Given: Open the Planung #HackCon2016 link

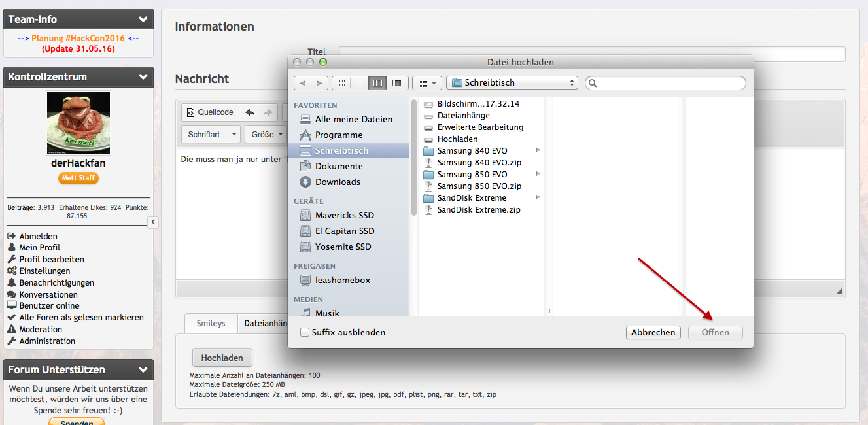Looking at the screenshot, I should pos(78,39).
